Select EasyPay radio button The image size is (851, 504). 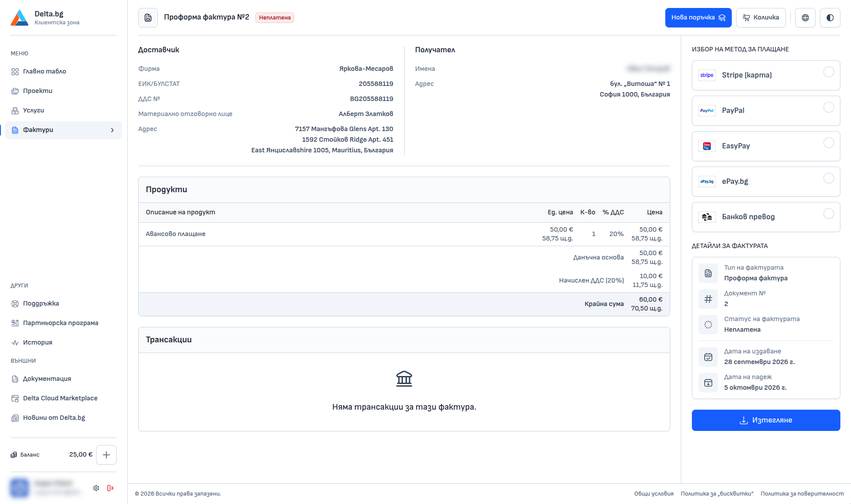tap(829, 143)
